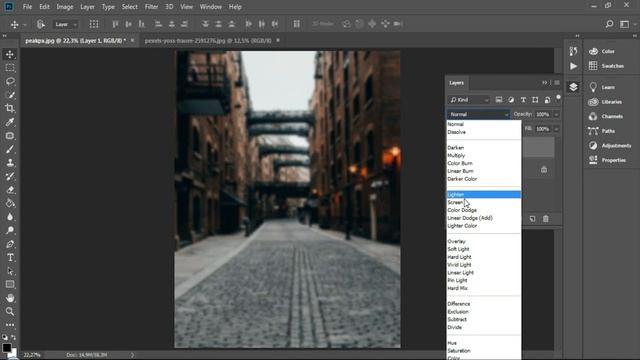This screenshot has width=640, height=360.
Task: Open the blend mode Normal dropdown
Action: coord(478,114)
